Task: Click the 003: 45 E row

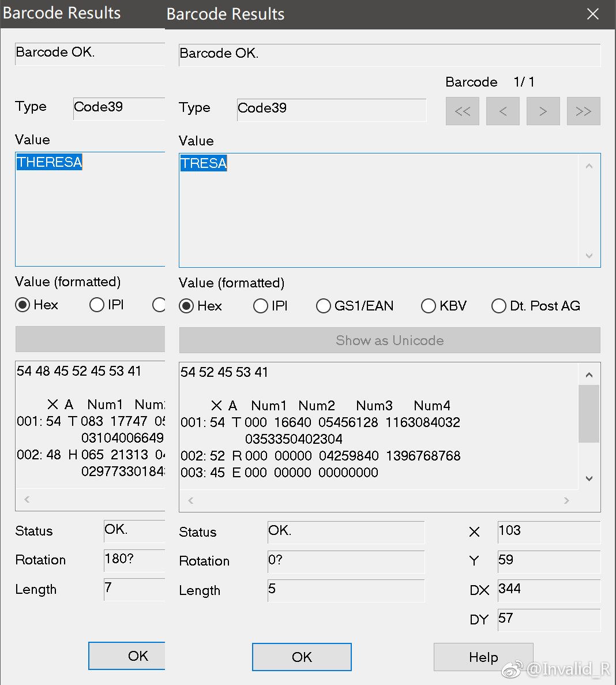Action: [x=279, y=472]
